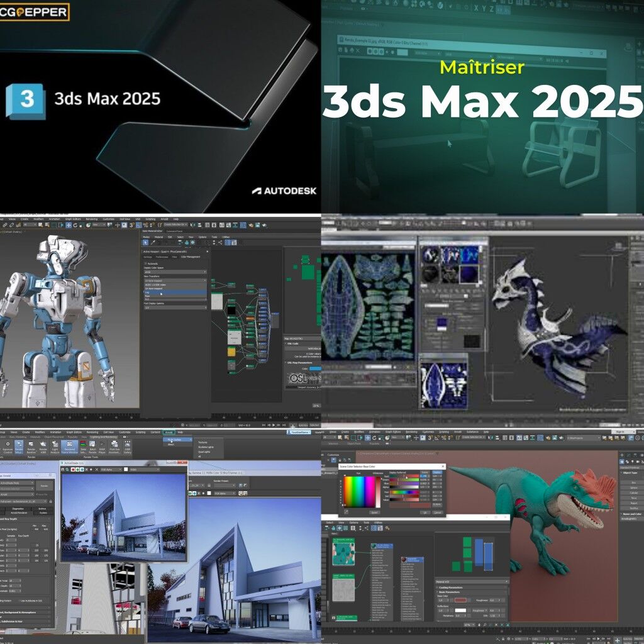
Task: Open Light Analysis in the render ribbon
Action: (55, 448)
